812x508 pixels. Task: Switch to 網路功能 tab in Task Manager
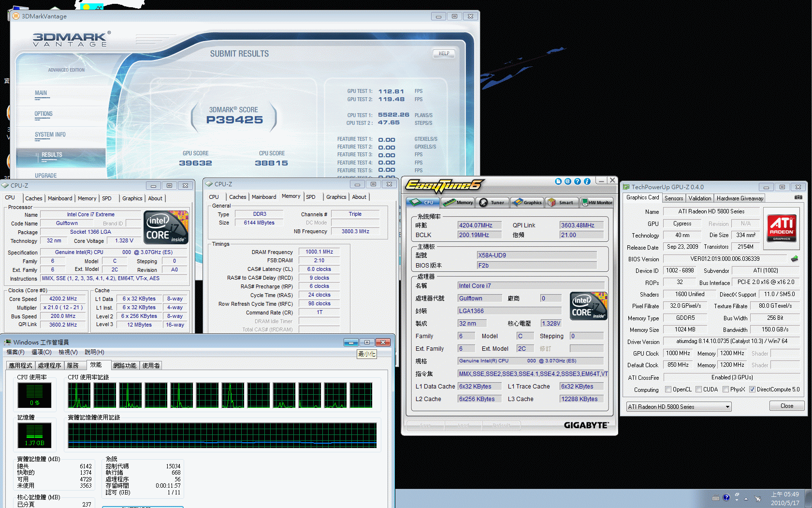(x=125, y=365)
